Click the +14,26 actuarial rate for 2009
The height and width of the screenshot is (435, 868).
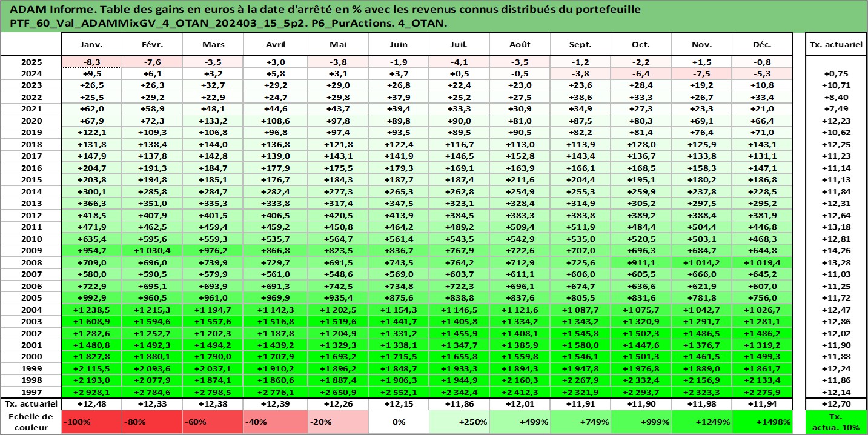click(835, 250)
